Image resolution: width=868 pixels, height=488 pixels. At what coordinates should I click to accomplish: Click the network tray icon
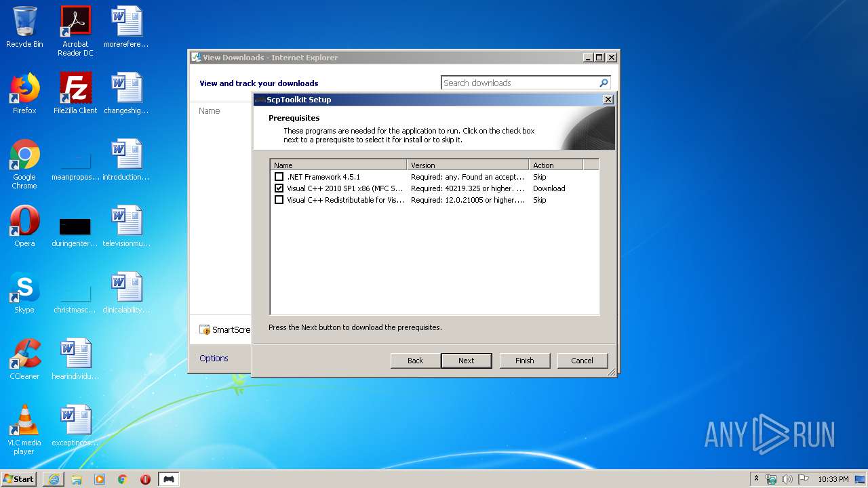(771, 479)
